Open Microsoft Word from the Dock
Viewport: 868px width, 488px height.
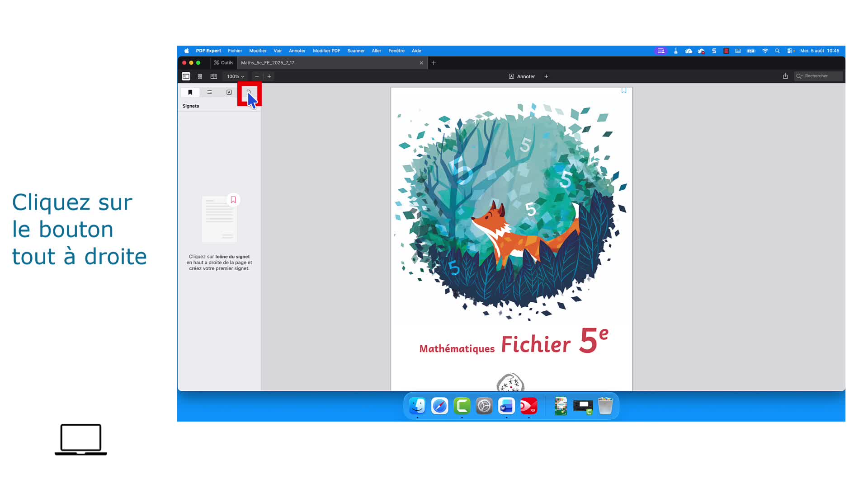tap(506, 406)
